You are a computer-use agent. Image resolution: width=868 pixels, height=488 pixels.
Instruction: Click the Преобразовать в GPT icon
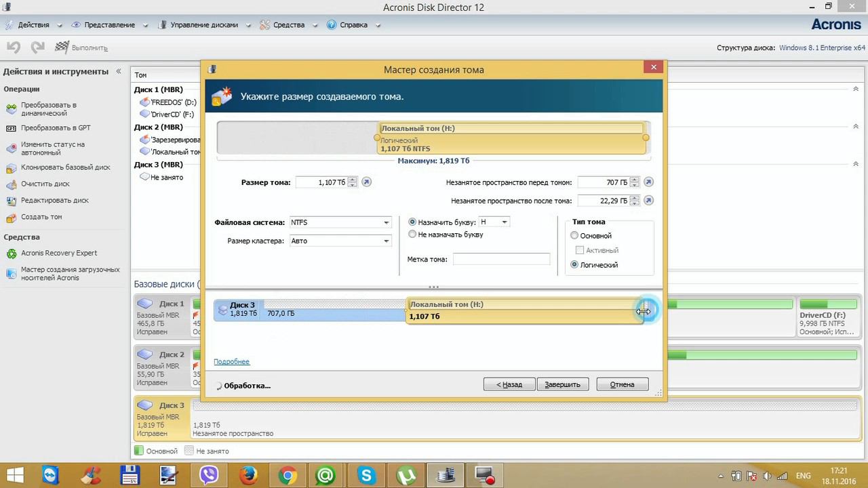coord(11,128)
